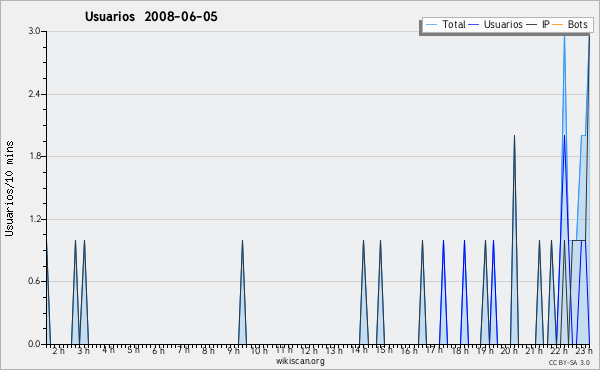Viewport: 600px width, 370px height.
Task: Click the 23 h x-axis label
Action: click(584, 350)
